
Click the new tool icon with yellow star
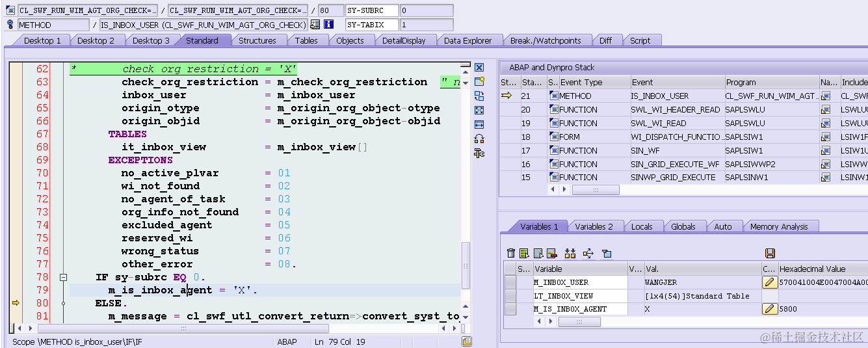(479, 82)
